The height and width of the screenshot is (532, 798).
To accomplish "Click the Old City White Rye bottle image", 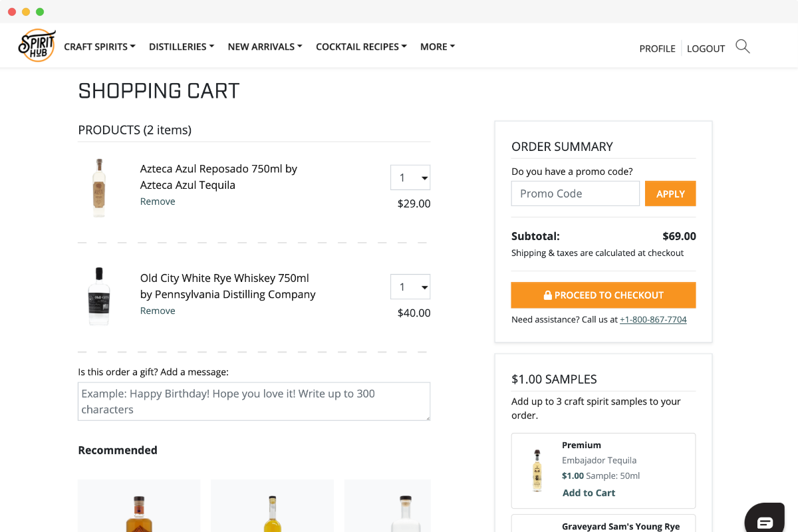I will [x=99, y=297].
